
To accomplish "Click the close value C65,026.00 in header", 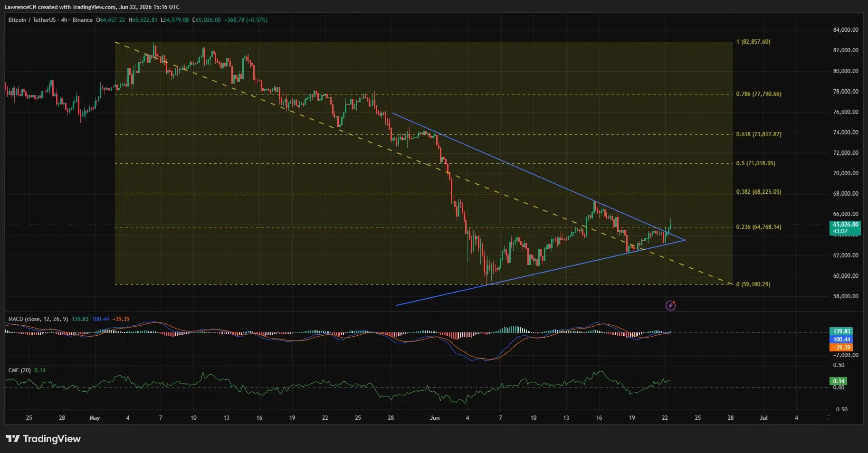I will tap(206, 20).
